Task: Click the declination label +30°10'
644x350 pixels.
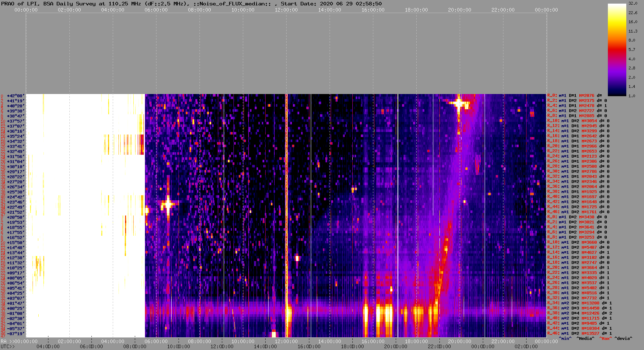Action: click(16, 167)
